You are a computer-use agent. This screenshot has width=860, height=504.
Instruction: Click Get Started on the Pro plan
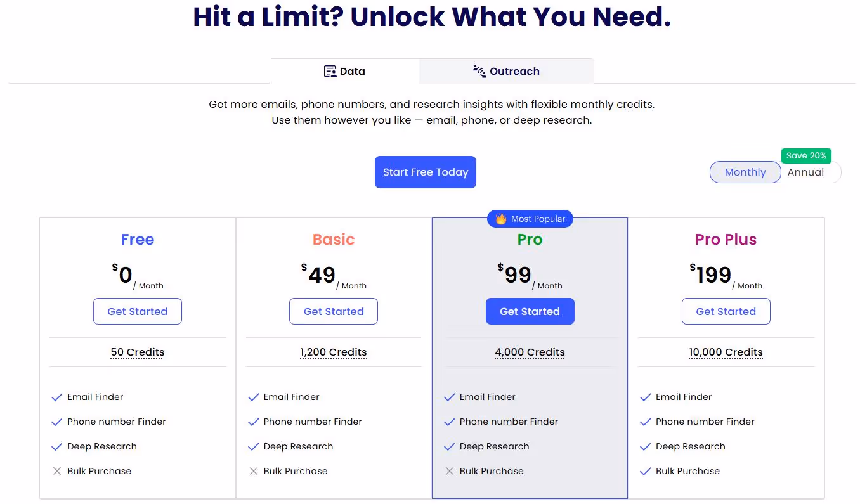tap(530, 311)
